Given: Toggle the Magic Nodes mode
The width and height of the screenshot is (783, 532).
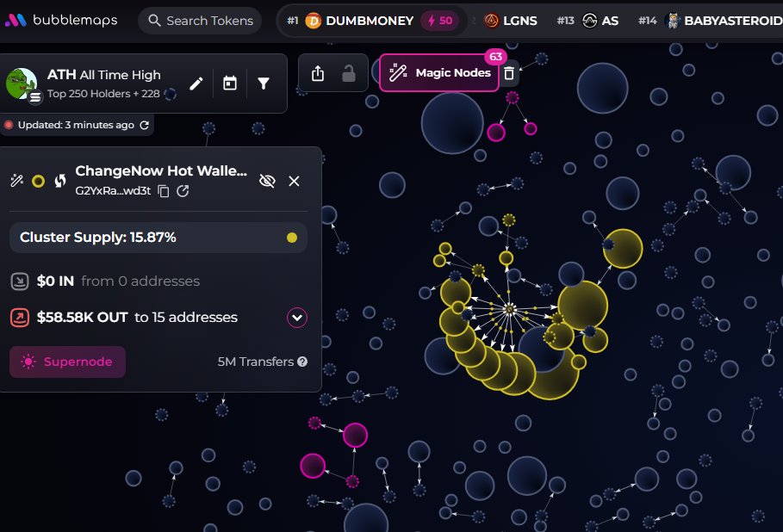Looking at the screenshot, I should coord(440,73).
